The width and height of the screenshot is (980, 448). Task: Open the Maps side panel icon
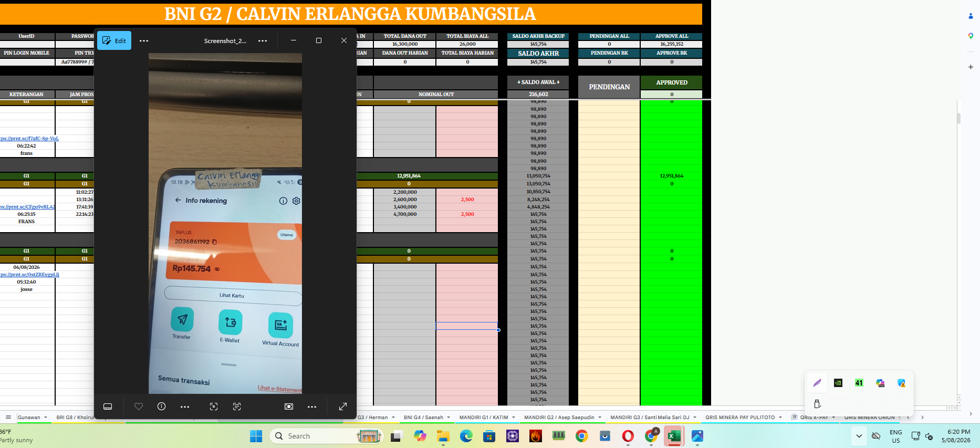(x=971, y=36)
